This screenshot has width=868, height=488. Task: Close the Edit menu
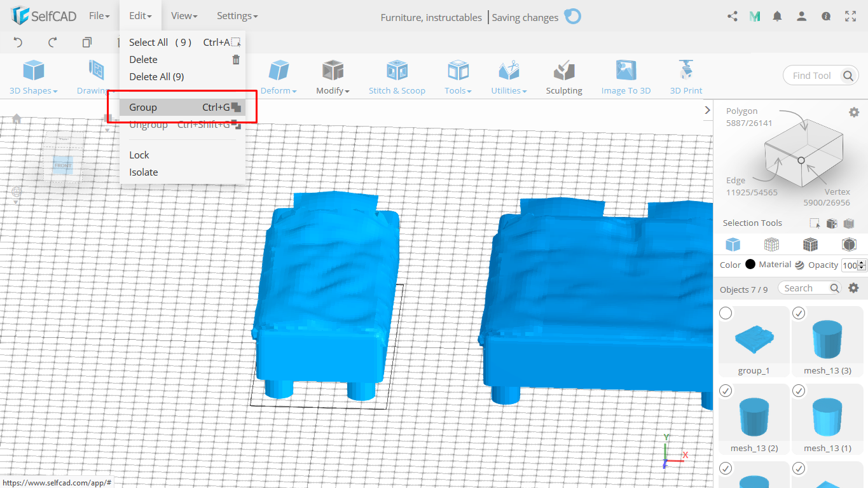[x=140, y=16]
